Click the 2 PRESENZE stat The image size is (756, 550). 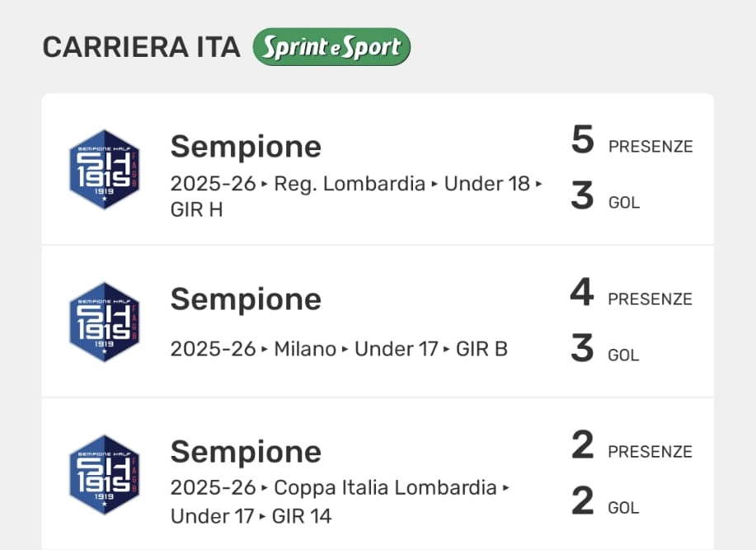[x=632, y=447]
